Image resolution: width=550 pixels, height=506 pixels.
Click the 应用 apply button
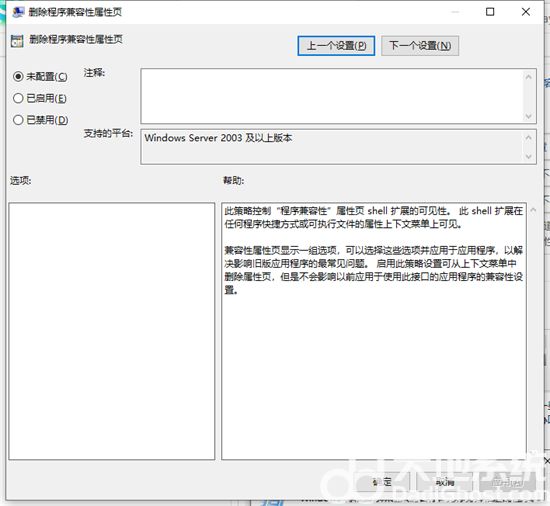[507, 482]
